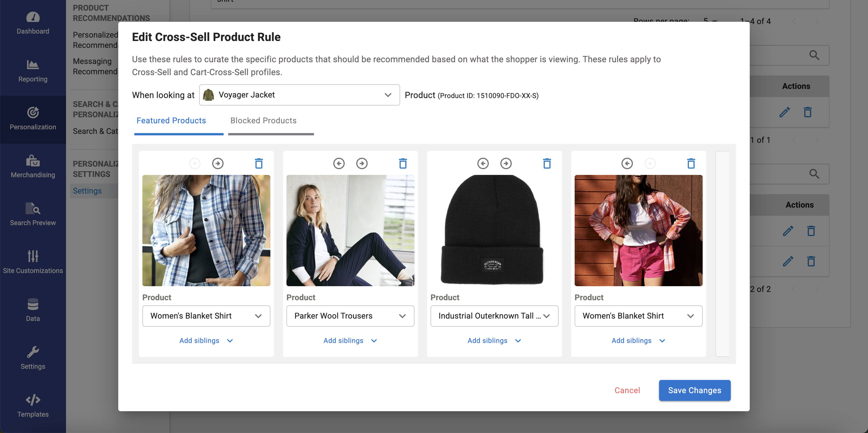Click edit pencil in second Actions table first row

pyautogui.click(x=788, y=231)
